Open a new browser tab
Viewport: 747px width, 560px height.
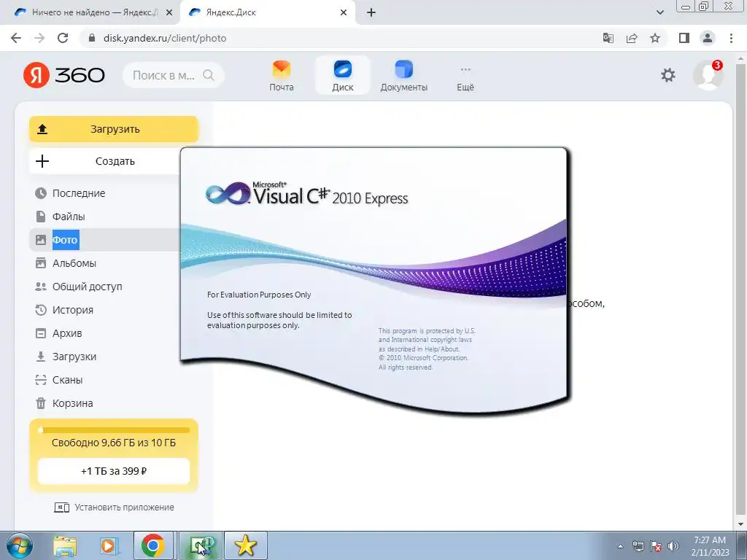point(371,12)
